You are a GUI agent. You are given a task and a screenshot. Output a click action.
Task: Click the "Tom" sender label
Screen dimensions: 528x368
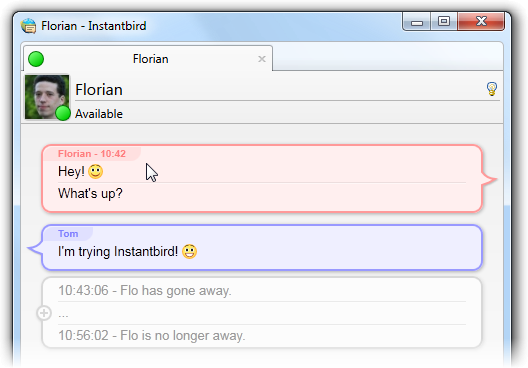pos(68,234)
